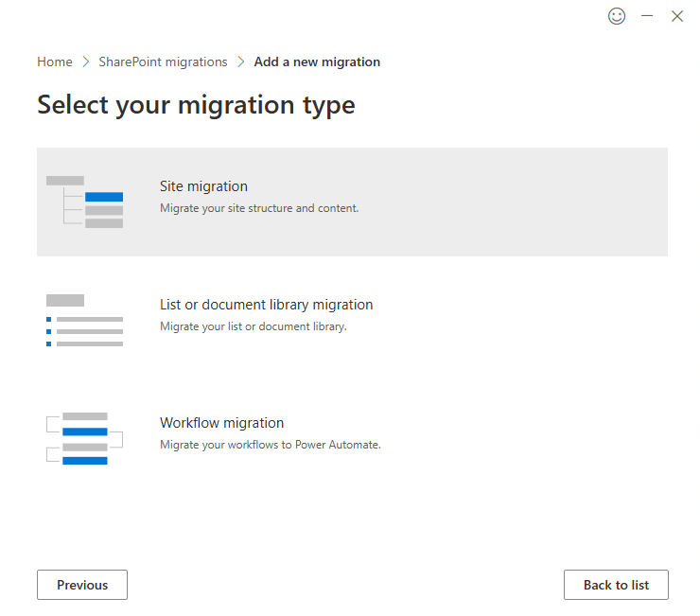This screenshot has width=700, height=616.
Task: Click 'Migrate your site structure and content' text
Action: tap(259, 208)
